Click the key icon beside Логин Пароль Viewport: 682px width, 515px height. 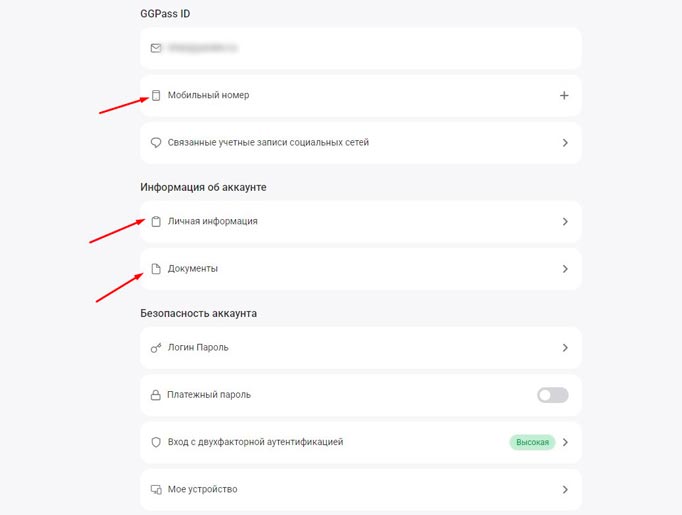(x=156, y=348)
